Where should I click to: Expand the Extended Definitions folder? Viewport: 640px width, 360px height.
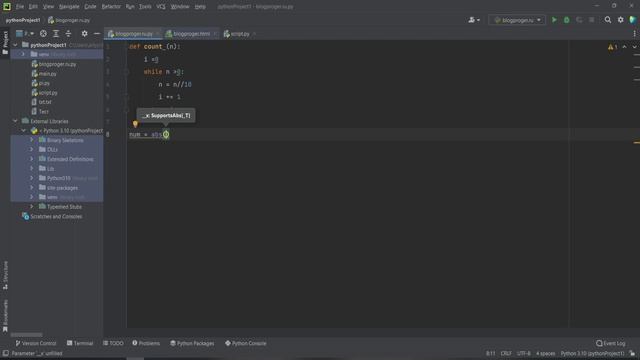[31, 159]
